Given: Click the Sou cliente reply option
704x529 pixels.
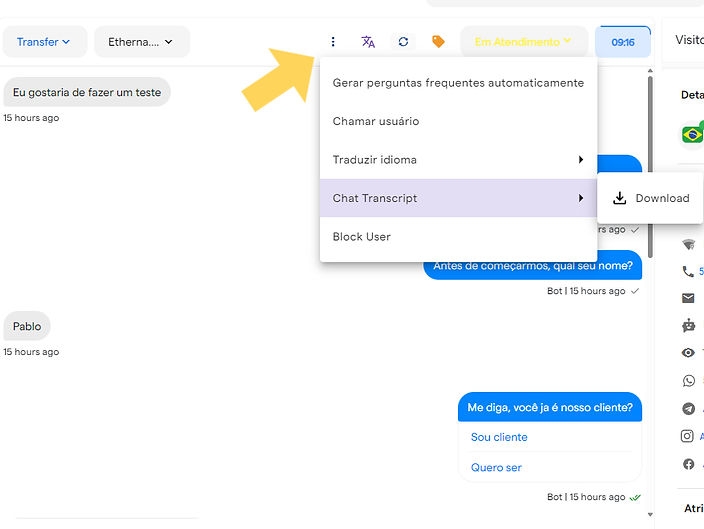Looking at the screenshot, I should (x=499, y=437).
